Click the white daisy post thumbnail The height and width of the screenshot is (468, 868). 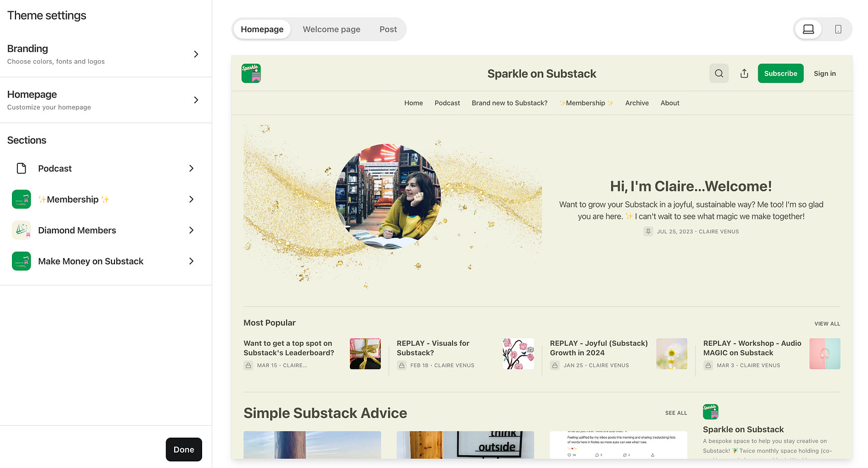point(672,354)
